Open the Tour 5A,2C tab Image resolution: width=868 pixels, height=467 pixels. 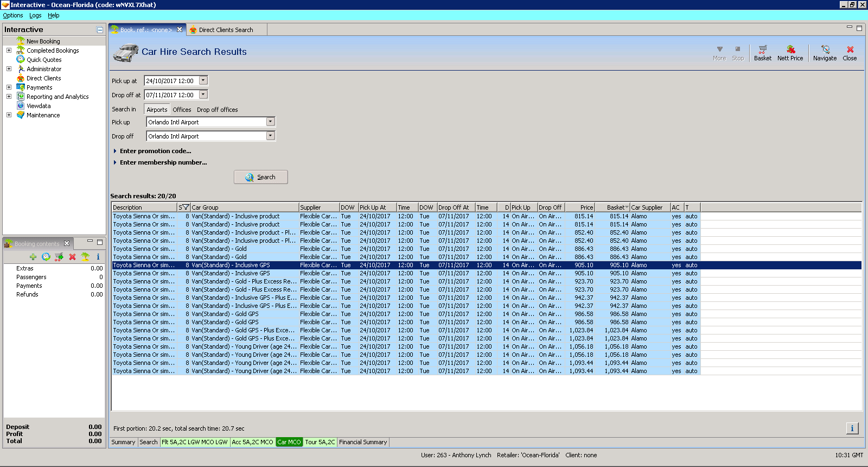click(x=320, y=442)
